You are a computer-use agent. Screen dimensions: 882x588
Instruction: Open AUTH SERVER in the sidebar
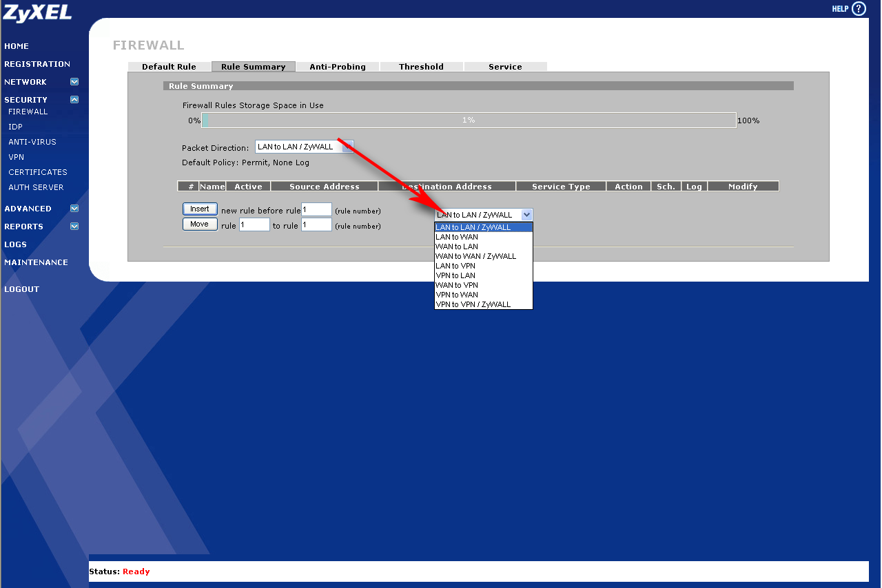click(36, 187)
